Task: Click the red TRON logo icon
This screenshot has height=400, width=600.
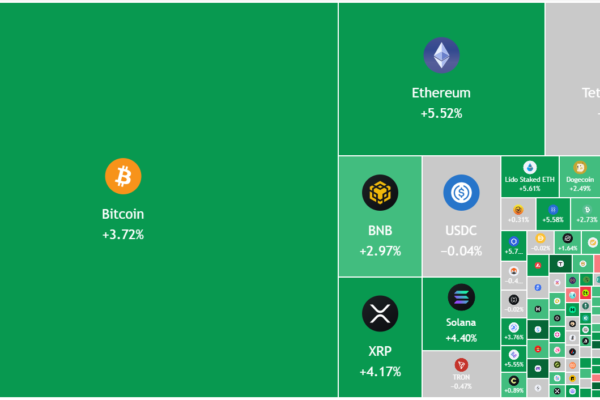Action: click(461, 366)
